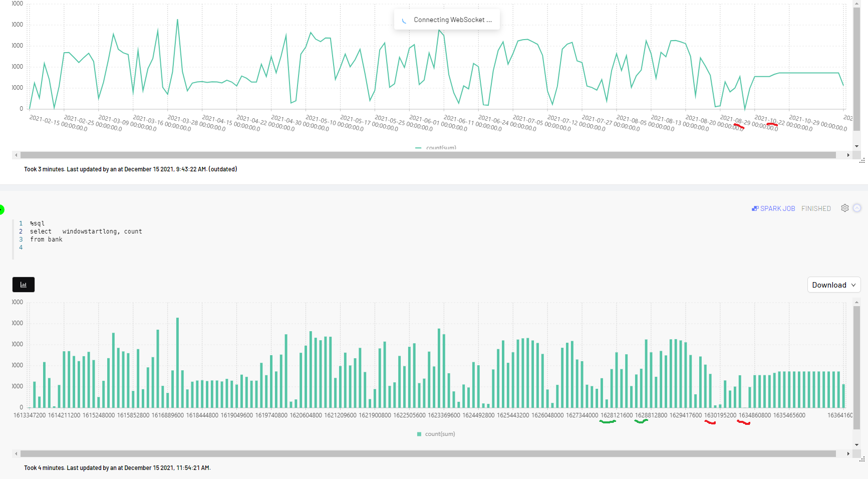Click the FINISHED status label
Image resolution: width=868 pixels, height=479 pixels.
pyautogui.click(x=816, y=208)
